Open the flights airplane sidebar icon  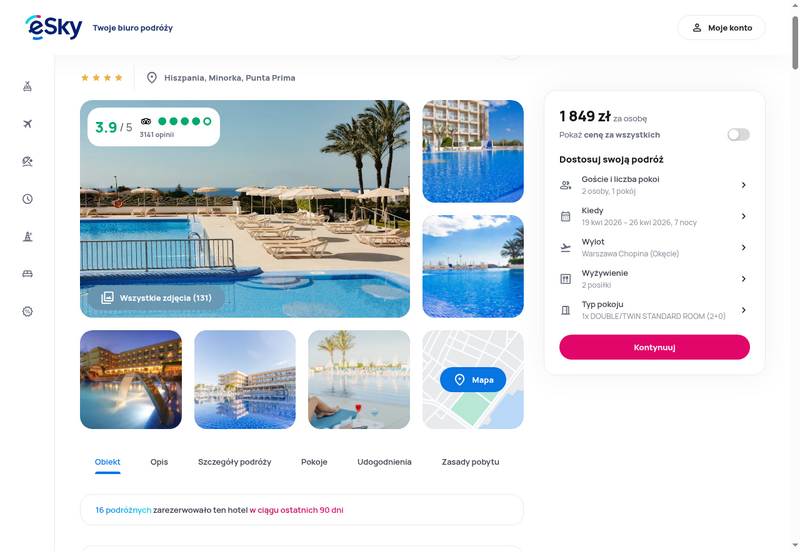coord(28,124)
